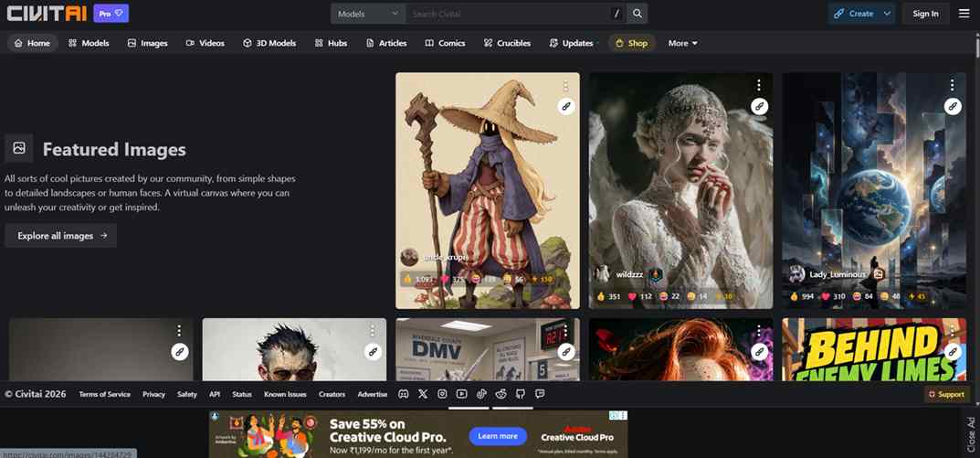980x458 pixels.
Task: Go to the Articles tab
Action: [x=386, y=43]
